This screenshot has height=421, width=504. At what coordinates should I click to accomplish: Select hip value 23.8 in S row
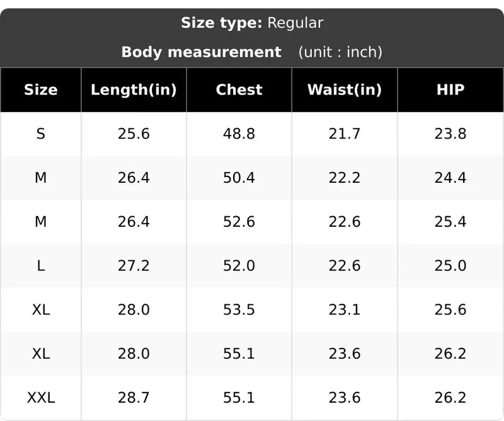coord(450,134)
